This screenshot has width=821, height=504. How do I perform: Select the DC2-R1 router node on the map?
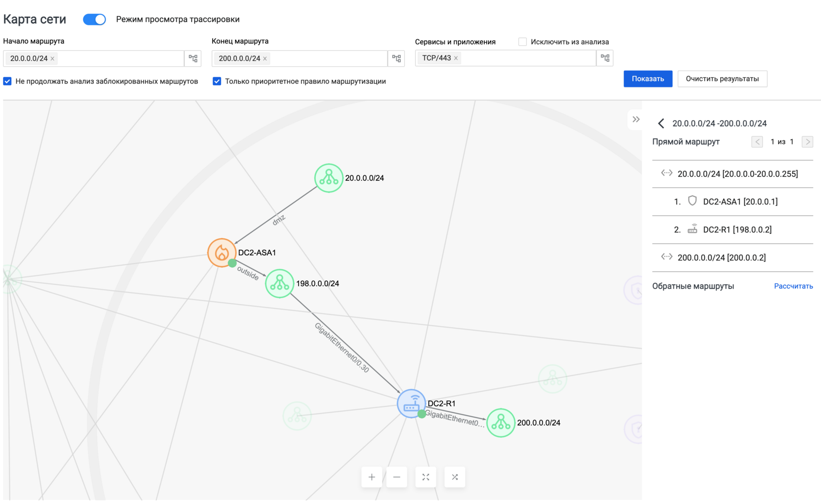point(411,403)
